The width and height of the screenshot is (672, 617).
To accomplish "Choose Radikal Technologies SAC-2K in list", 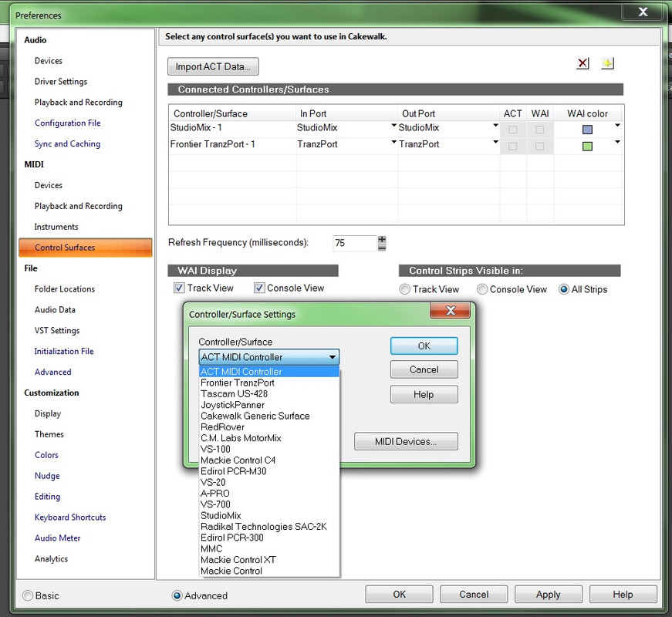I will click(x=269, y=527).
